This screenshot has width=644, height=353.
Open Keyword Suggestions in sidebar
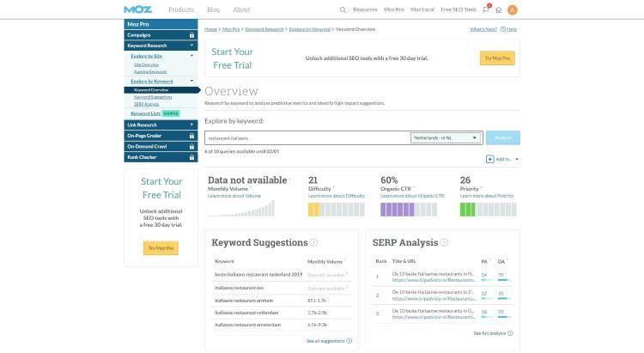tap(153, 97)
